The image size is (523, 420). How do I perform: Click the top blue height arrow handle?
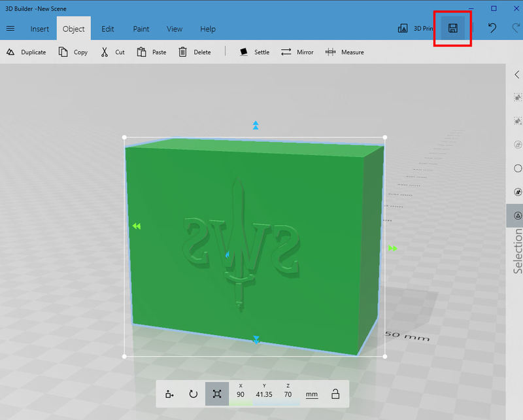pos(256,124)
